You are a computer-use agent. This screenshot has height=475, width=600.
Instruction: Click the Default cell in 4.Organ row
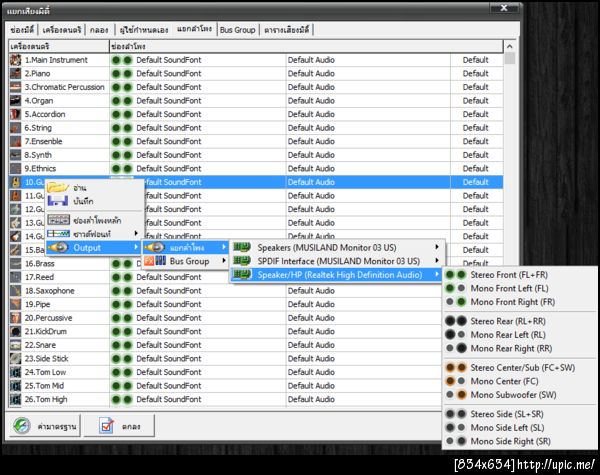(476, 101)
